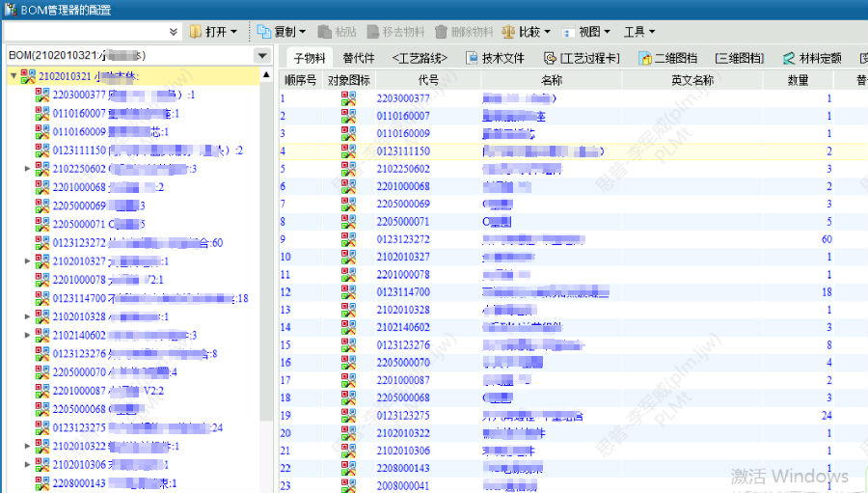Click the 数量 column header

(x=798, y=80)
